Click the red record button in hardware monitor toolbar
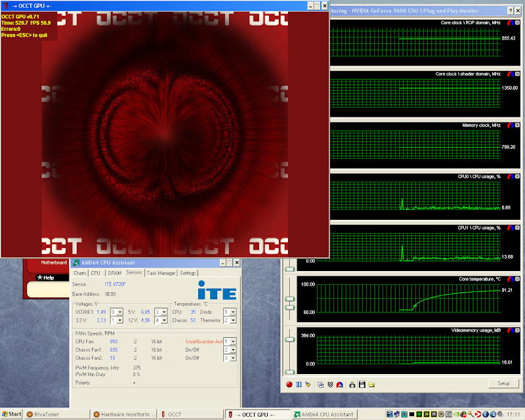The width and height of the screenshot is (525, 420). tap(289, 385)
